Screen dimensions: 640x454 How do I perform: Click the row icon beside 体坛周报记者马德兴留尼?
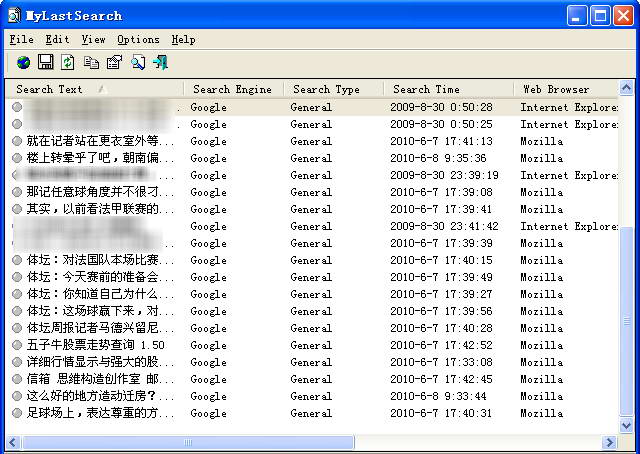(x=17, y=328)
